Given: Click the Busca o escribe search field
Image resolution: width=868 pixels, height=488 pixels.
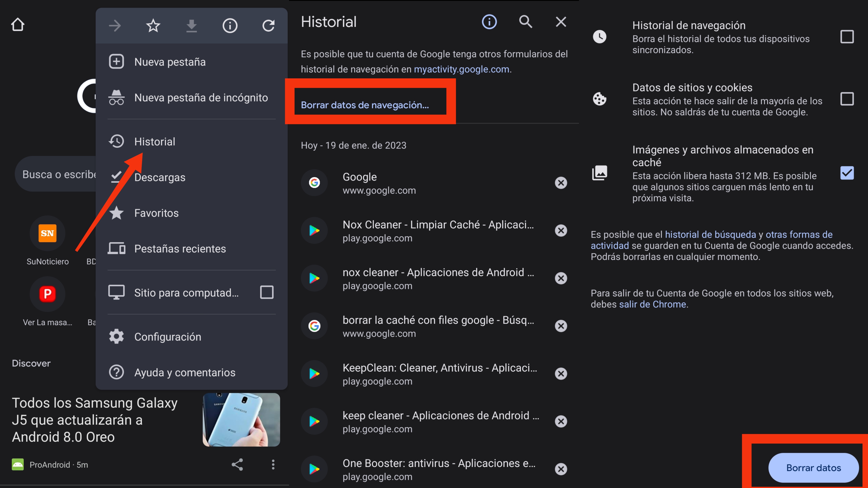Looking at the screenshot, I should coord(56,174).
